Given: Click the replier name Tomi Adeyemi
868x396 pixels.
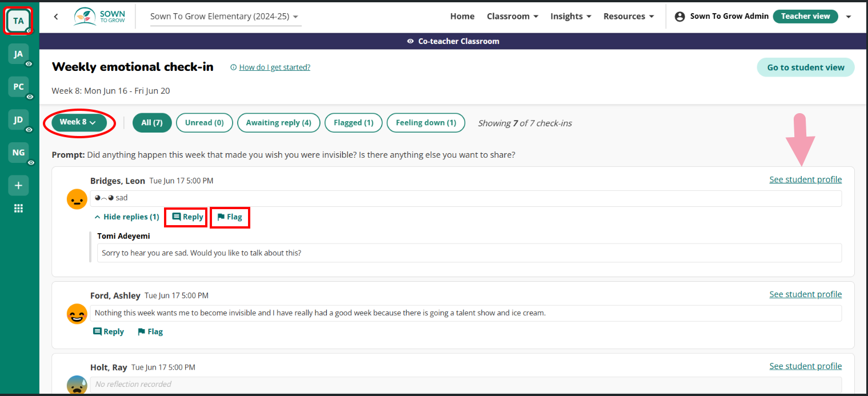Looking at the screenshot, I should point(124,235).
